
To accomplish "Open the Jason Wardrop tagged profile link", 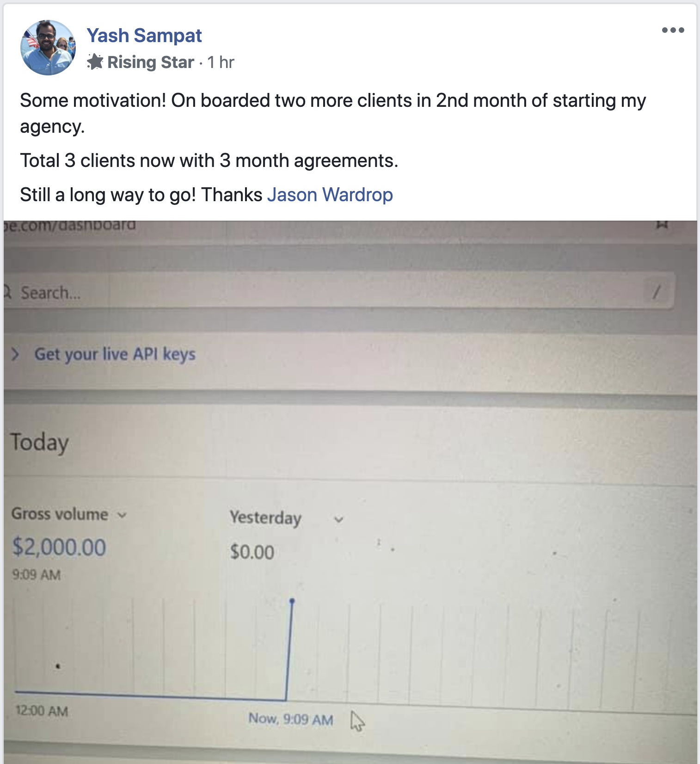I will pos(330,195).
